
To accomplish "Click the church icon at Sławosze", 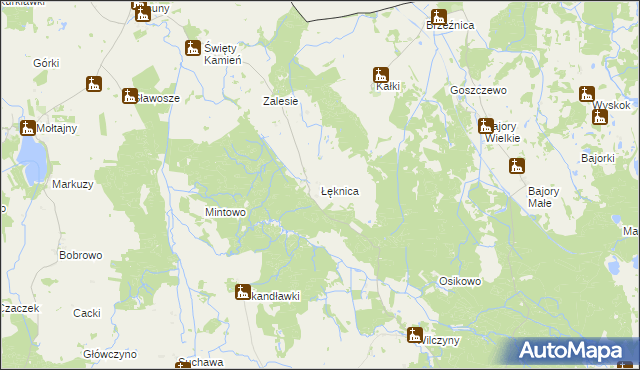I will click(x=129, y=96).
